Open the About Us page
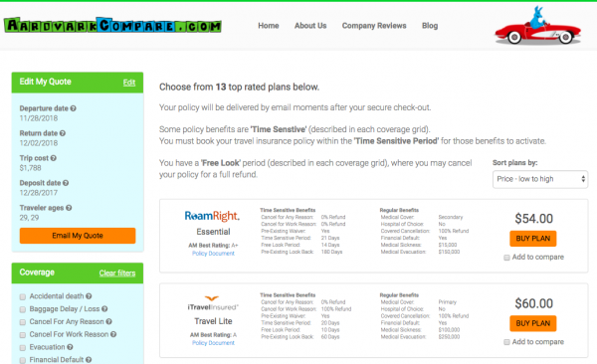Screen dimensions: 597x364 point(310,26)
